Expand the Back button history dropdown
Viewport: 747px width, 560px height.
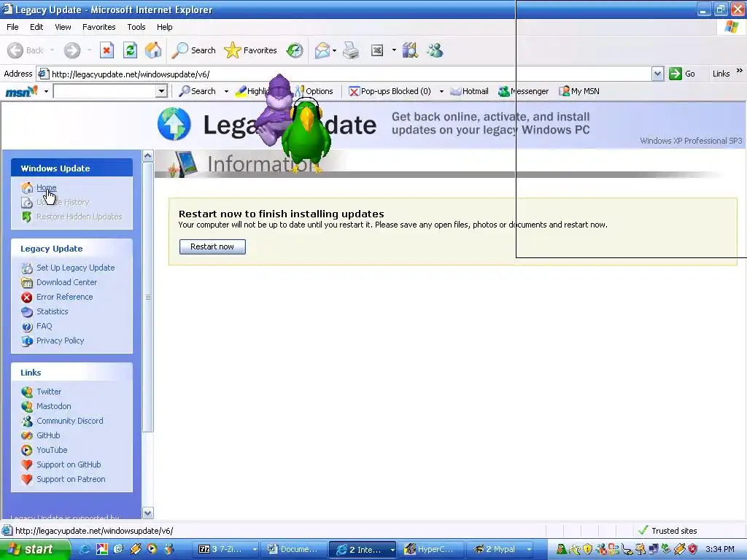pyautogui.click(x=52, y=50)
